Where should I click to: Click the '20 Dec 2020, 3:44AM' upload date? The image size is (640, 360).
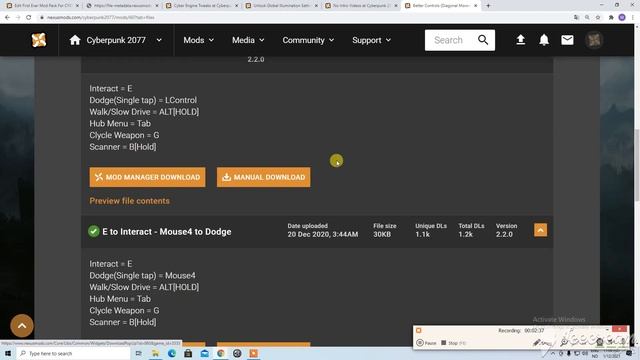tap(322, 234)
